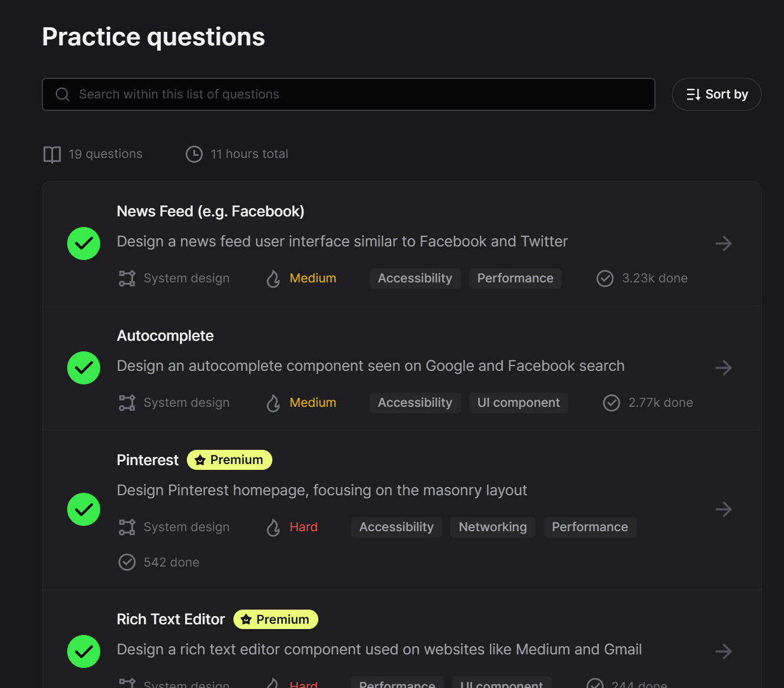Click the UI component tag on Autocomplete
This screenshot has height=688, width=784.
point(518,403)
